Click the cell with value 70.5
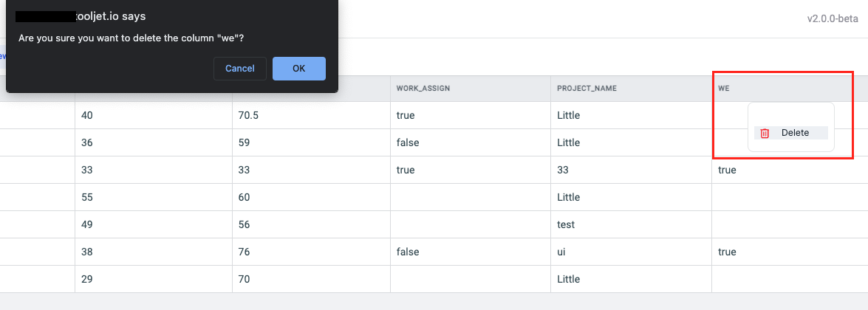This screenshot has width=868, height=310. (251, 115)
